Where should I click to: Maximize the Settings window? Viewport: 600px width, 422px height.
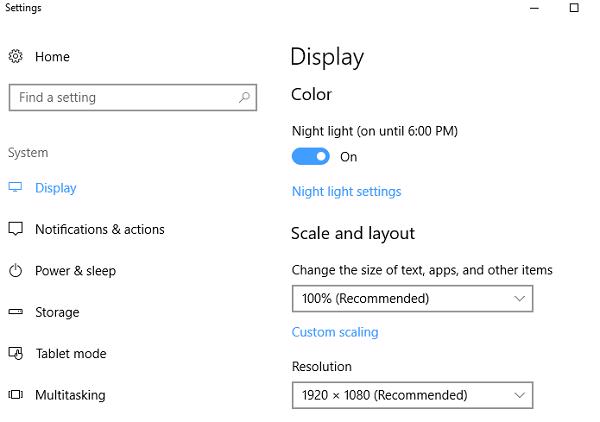(574, 8)
